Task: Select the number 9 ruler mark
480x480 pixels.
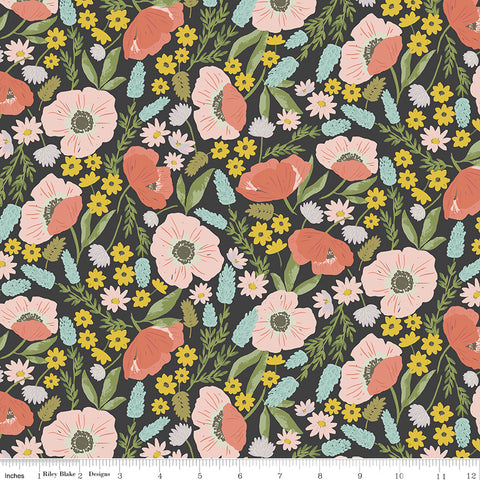Action: click(x=360, y=475)
